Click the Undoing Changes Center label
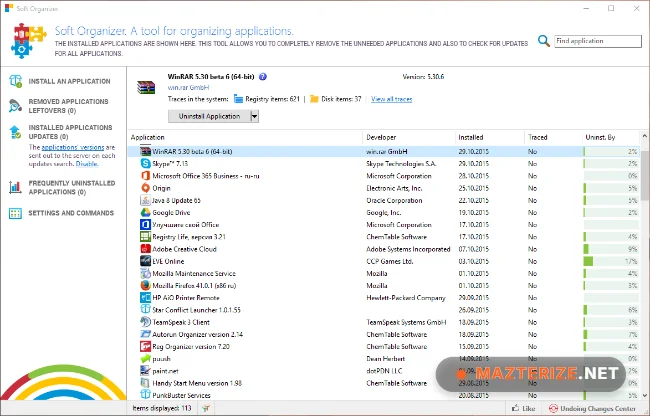This screenshot has height=416, width=650. click(598, 409)
